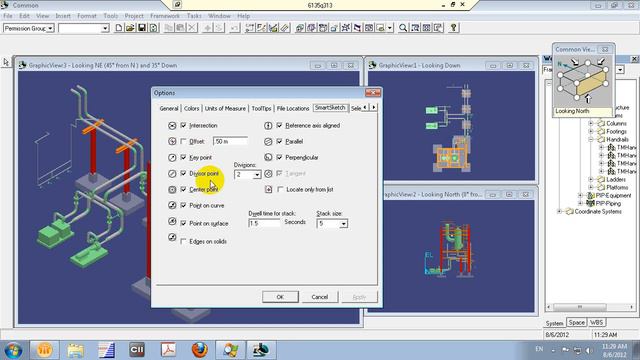This screenshot has width=640, height=360.
Task: Click the Windows Start button
Action: [x=13, y=350]
